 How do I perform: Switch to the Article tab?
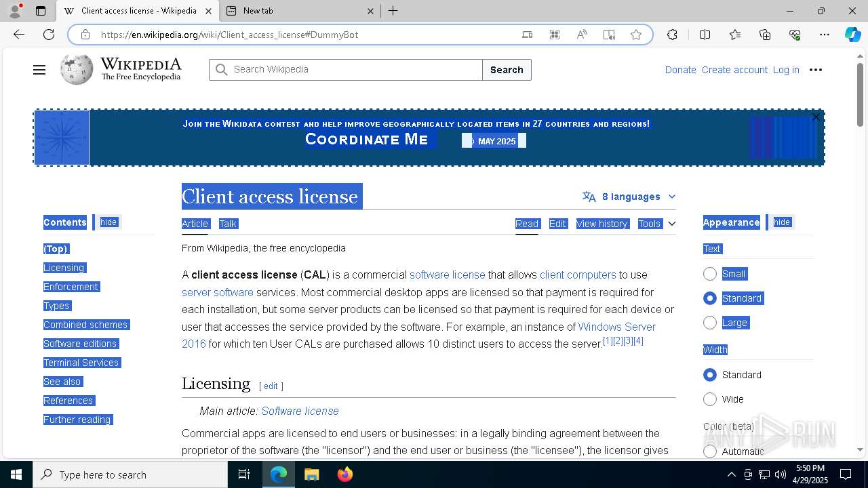click(195, 224)
